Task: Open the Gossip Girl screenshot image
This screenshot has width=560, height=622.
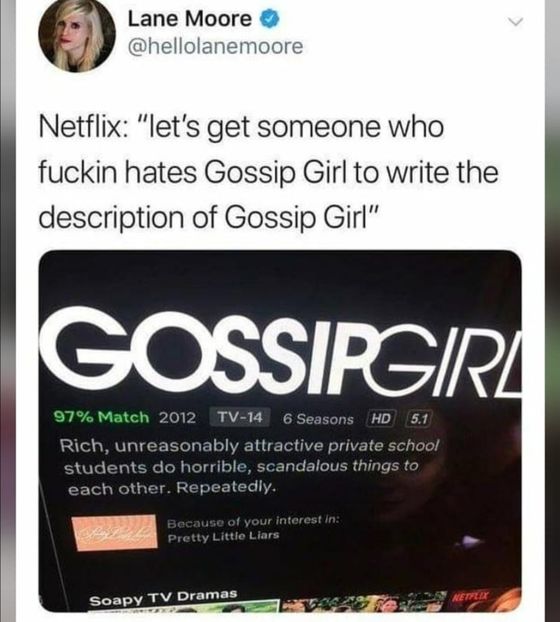Action: coord(280,431)
